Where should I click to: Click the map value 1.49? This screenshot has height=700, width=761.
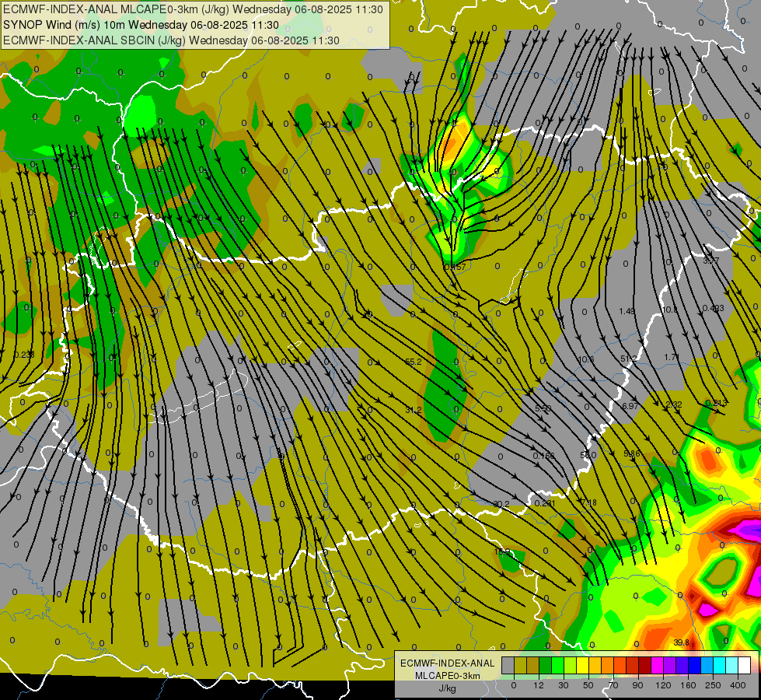(627, 311)
